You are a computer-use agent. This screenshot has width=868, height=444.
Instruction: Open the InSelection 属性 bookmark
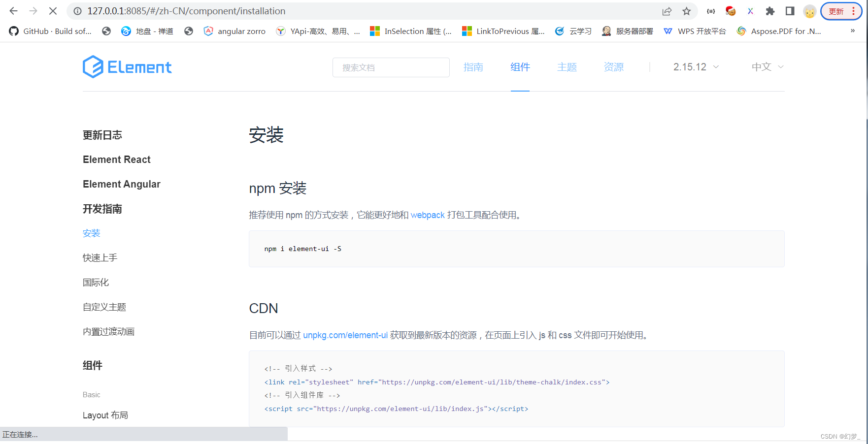[x=411, y=31]
